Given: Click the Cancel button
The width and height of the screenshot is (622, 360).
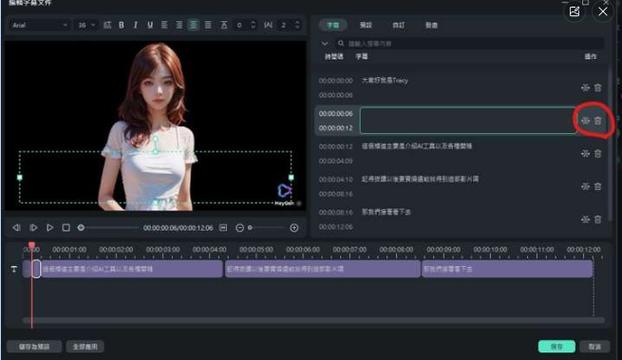Looking at the screenshot, I should 594,347.
